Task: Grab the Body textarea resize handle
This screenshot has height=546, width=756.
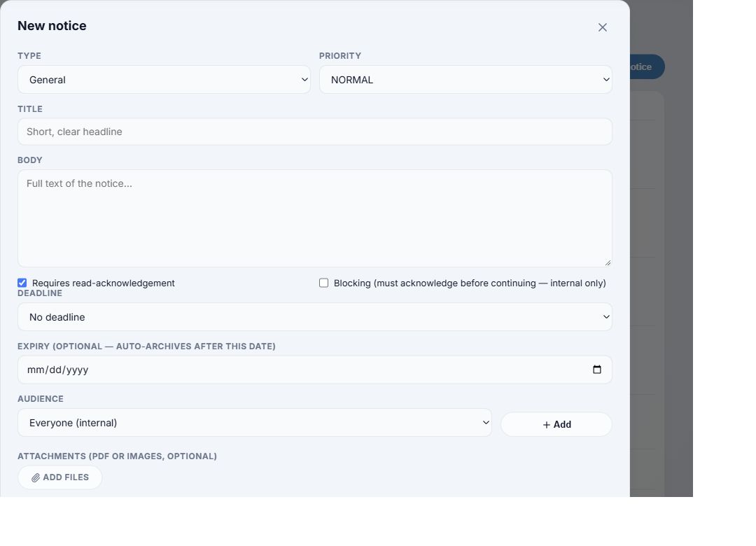Action: 608,262
